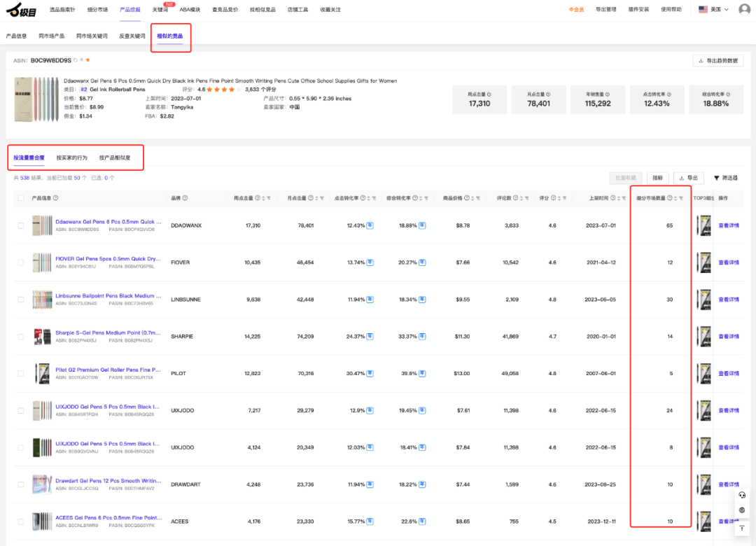Click the yearly trend icon beside 12.43% conversion
Screen dimensions: 756x546
tap(370, 225)
